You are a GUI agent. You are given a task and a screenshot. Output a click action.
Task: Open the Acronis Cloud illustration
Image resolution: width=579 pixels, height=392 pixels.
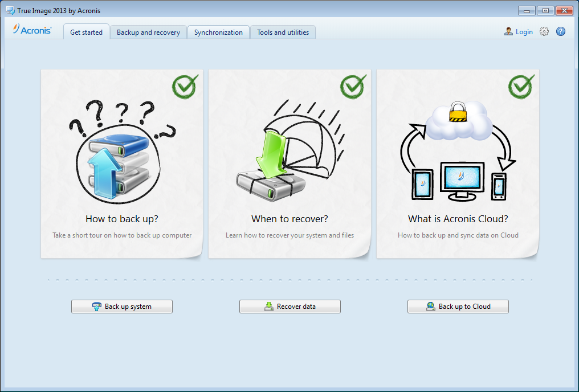458,152
